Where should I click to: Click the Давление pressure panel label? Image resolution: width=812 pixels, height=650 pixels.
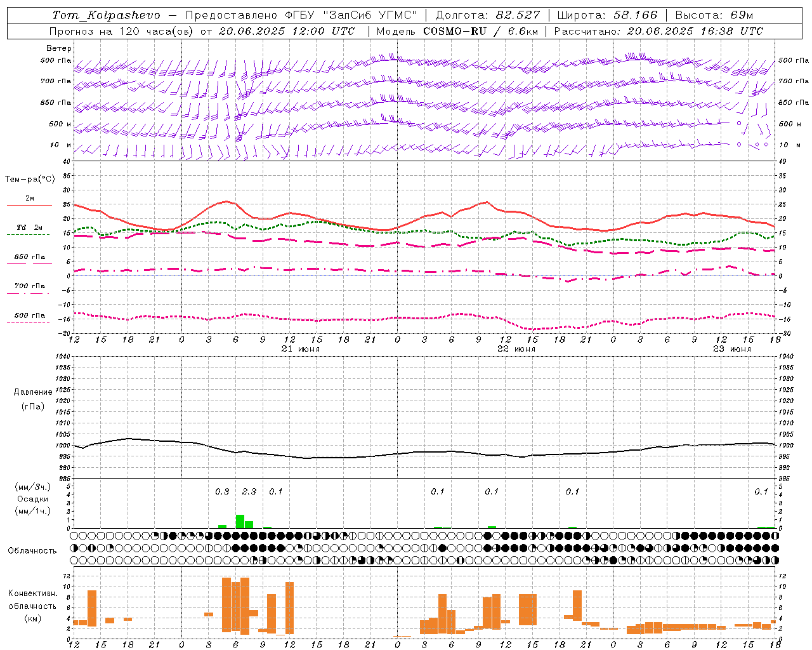point(32,392)
